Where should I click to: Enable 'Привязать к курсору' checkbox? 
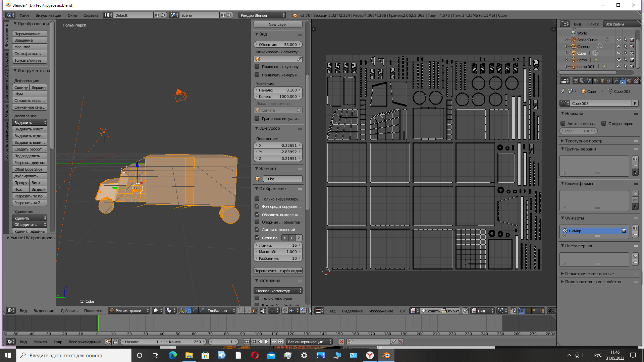[x=257, y=67]
